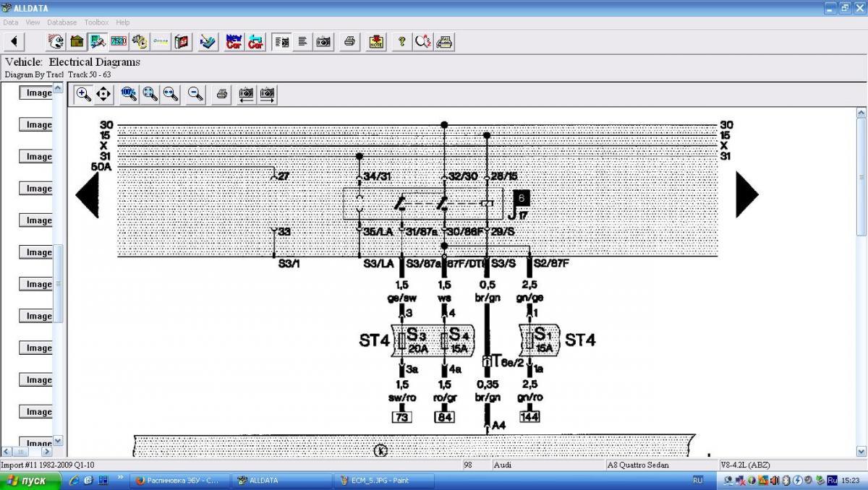Select the pan (four-arrow) tool
868x490 pixels.
[103, 94]
